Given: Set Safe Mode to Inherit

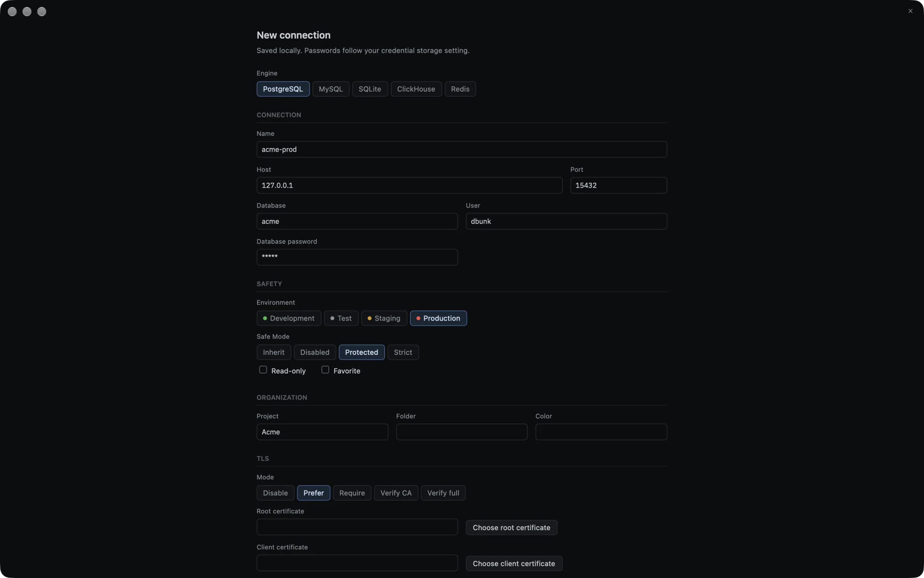Looking at the screenshot, I should (x=274, y=352).
